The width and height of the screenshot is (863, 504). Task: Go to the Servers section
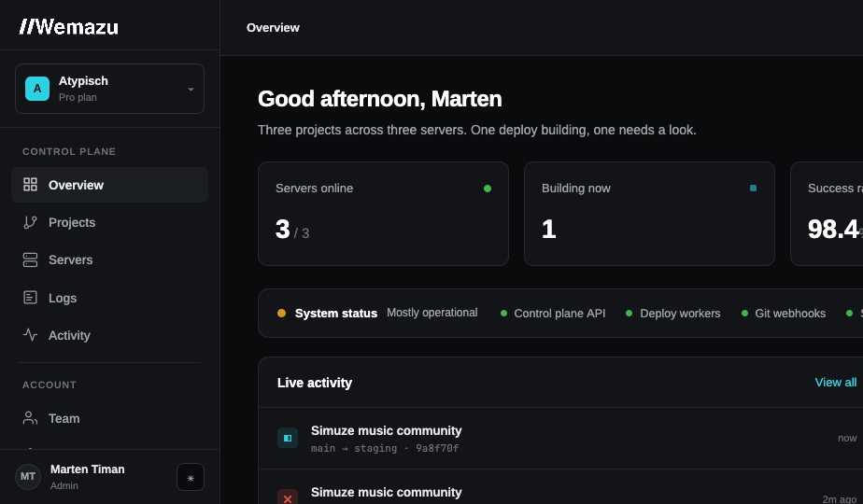click(109, 259)
